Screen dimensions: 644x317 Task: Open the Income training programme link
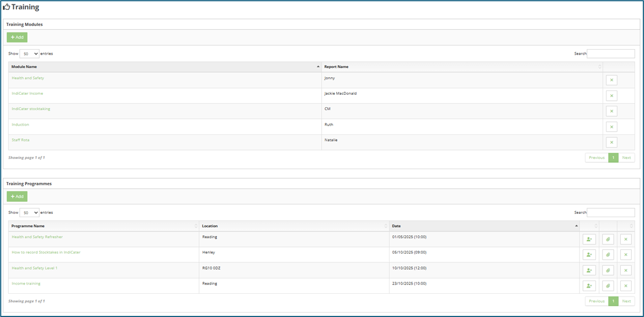tap(26, 284)
